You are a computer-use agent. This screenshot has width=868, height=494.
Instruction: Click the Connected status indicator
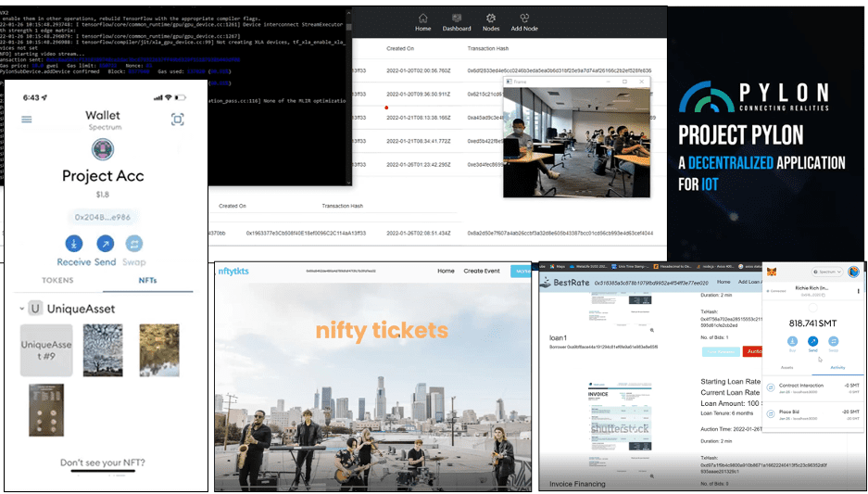(x=778, y=291)
